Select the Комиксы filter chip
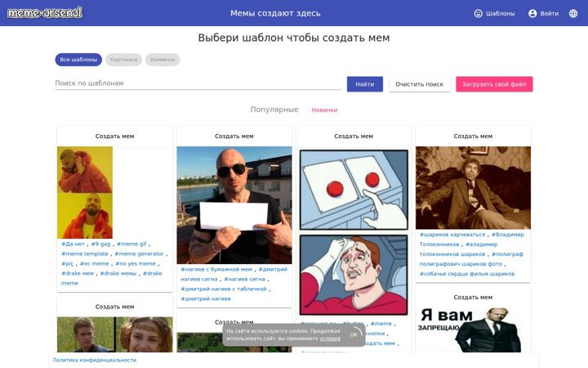Viewport: 588px width, 368px height. [x=163, y=60]
